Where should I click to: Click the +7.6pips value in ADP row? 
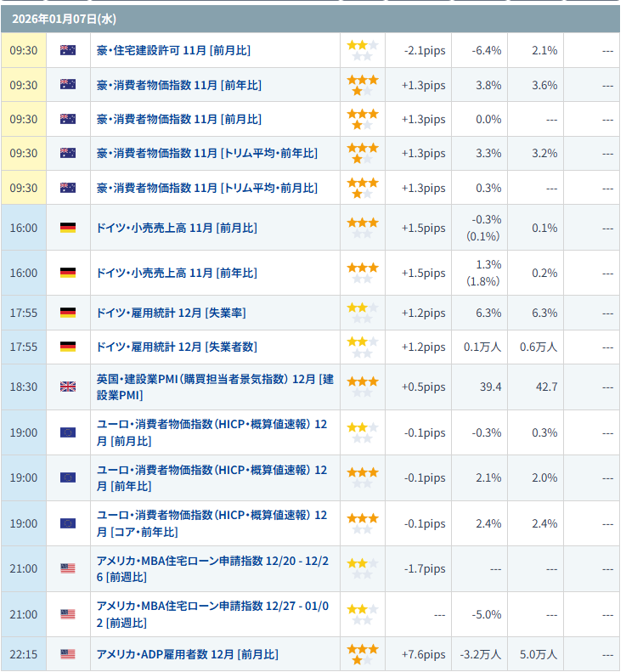[423, 654]
